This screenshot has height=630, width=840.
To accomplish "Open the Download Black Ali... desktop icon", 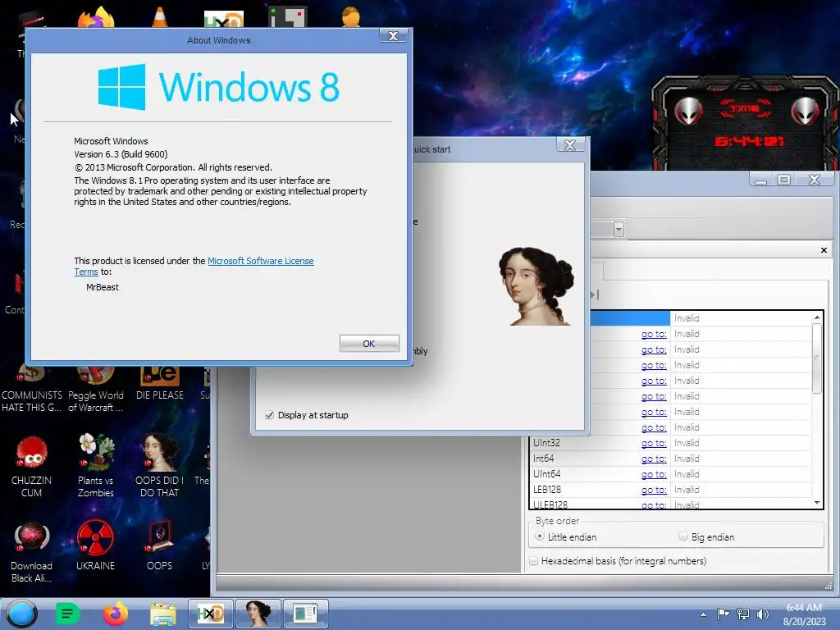I will [x=31, y=552].
